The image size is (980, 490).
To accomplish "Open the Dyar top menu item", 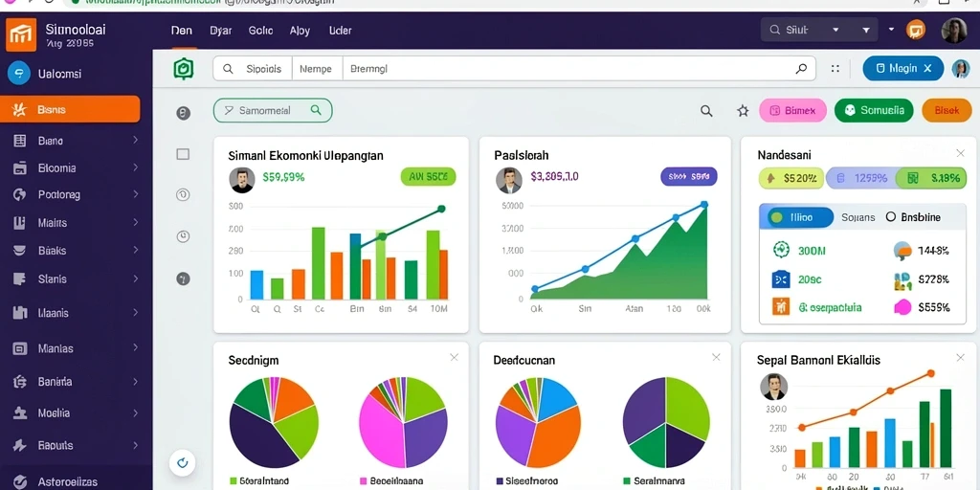I will coord(221,30).
